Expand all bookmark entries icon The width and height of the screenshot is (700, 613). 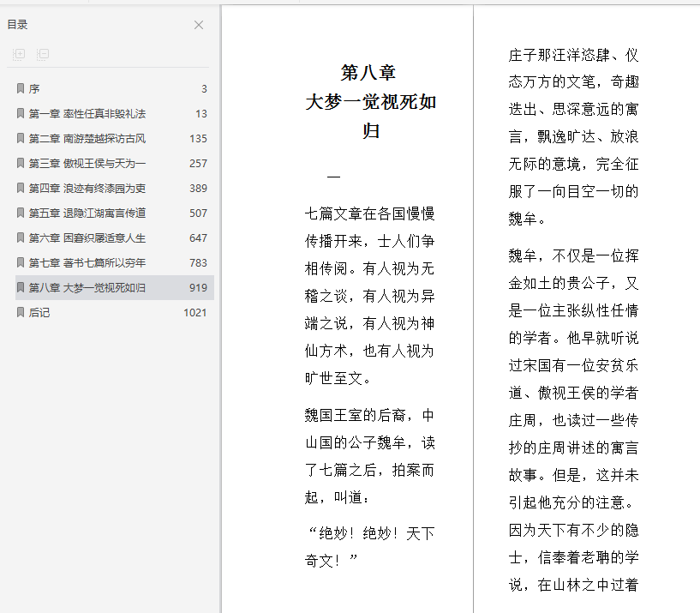pyautogui.click(x=19, y=54)
